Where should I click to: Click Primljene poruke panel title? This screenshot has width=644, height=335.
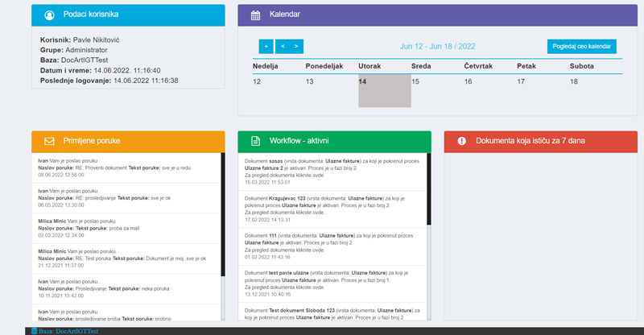click(x=92, y=141)
